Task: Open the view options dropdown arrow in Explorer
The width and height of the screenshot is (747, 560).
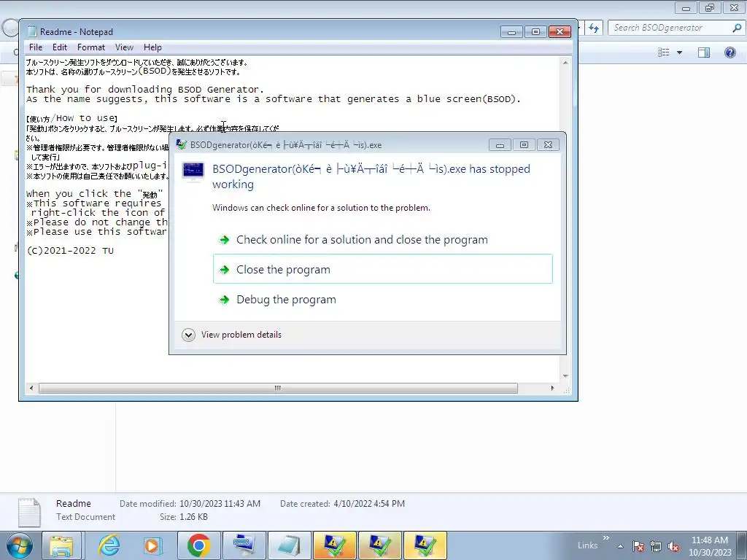Action: coord(679,52)
